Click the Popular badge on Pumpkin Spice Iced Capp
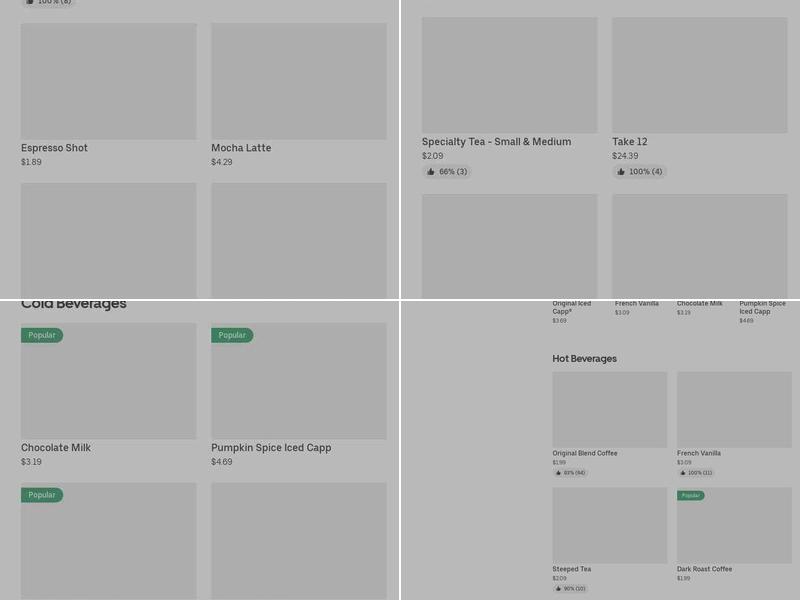800x600 pixels. point(232,336)
